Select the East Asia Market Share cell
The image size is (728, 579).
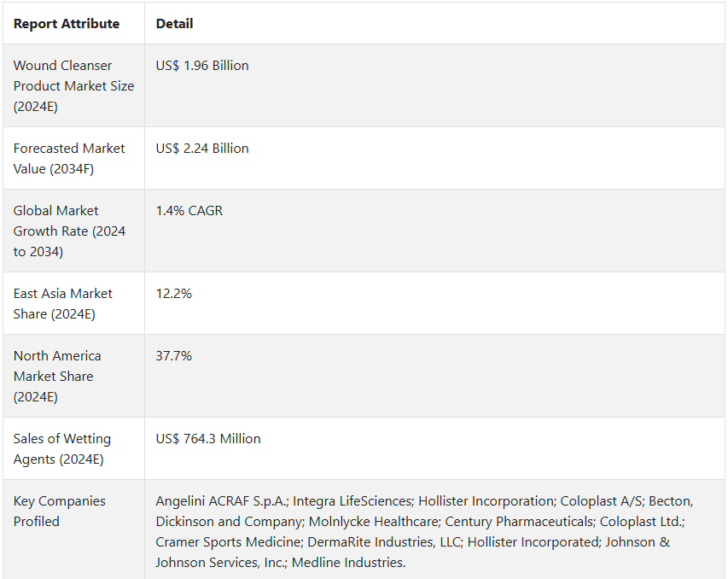(x=73, y=303)
